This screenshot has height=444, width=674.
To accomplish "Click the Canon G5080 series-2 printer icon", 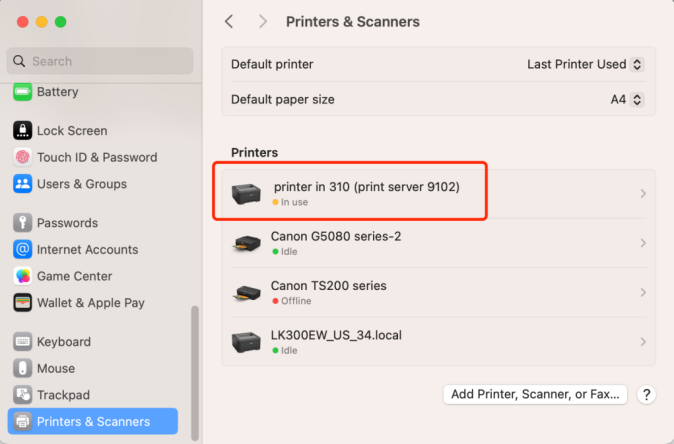I will (246, 243).
